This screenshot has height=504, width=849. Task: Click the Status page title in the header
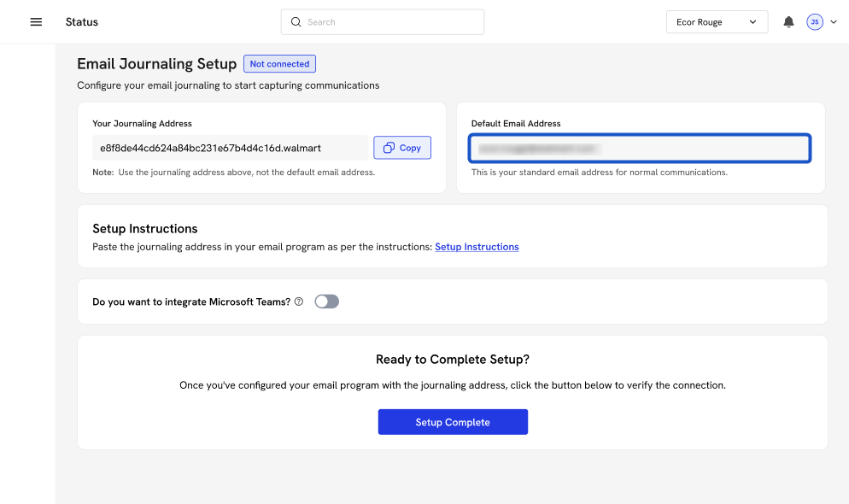82,22
